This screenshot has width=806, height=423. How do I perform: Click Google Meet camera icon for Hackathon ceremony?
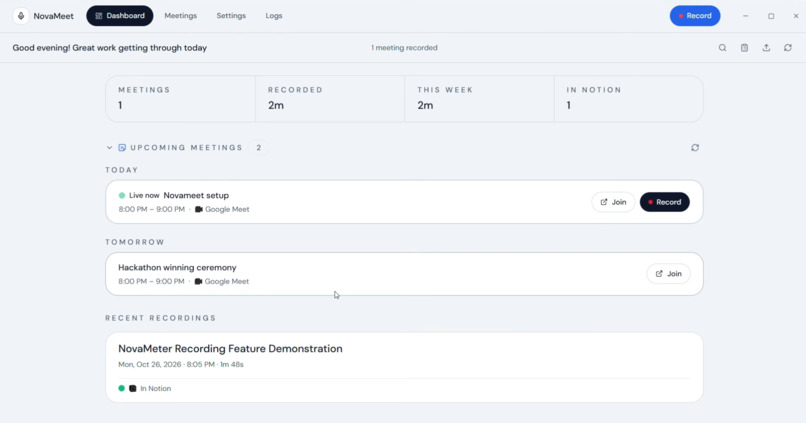click(x=198, y=281)
